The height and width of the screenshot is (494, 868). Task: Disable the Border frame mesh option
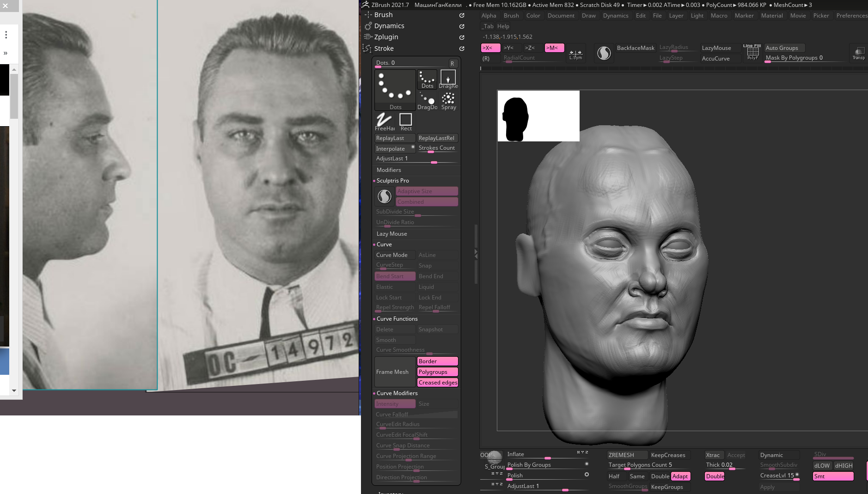click(x=437, y=361)
